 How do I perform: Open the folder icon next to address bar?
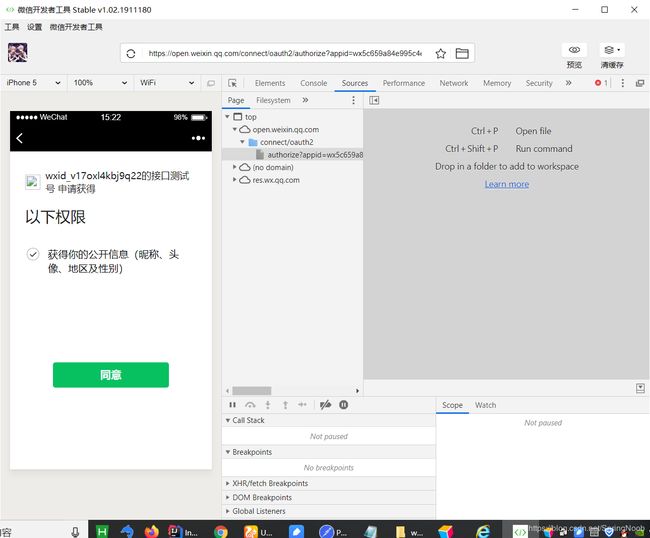462,53
